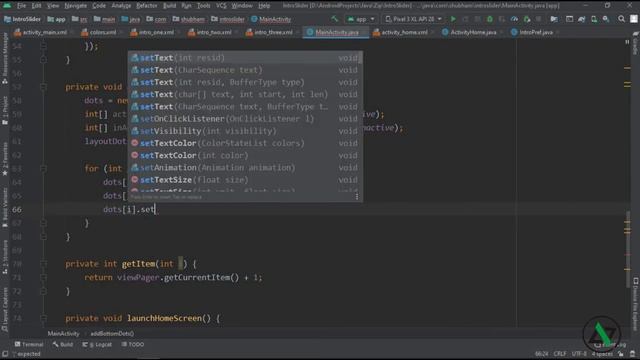Select setText(CharSequence text) suggestion
The height and width of the screenshot is (360, 640).
[245, 70]
